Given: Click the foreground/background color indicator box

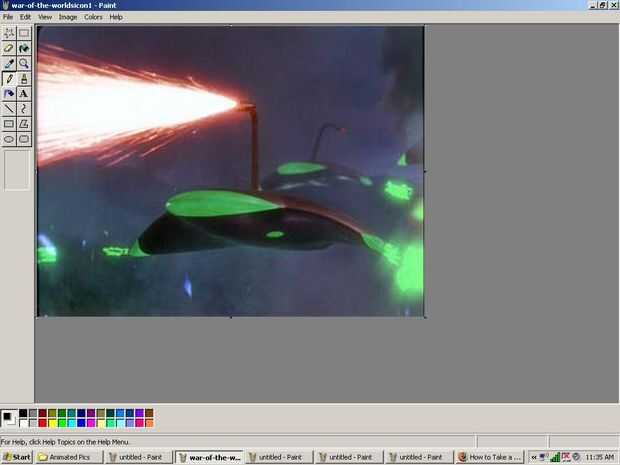Looking at the screenshot, I should 9,418.
